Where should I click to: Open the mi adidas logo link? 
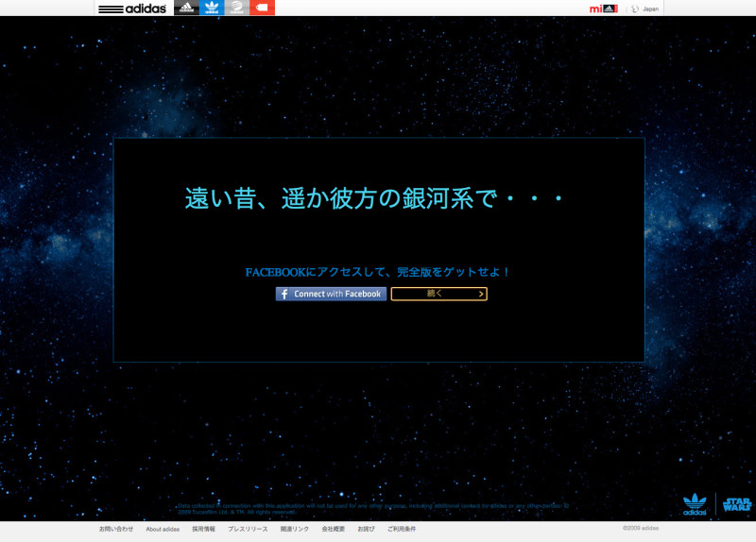[x=603, y=8]
